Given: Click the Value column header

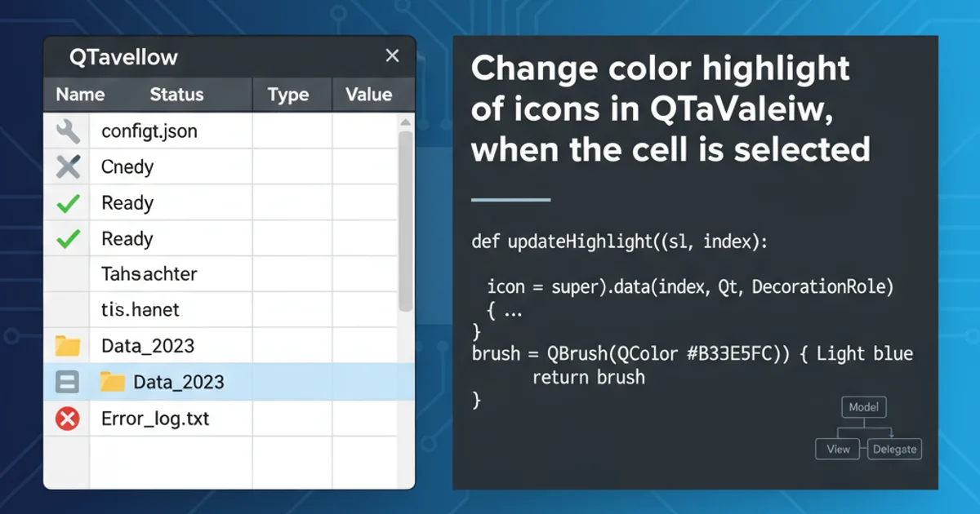Looking at the screenshot, I should (368, 95).
